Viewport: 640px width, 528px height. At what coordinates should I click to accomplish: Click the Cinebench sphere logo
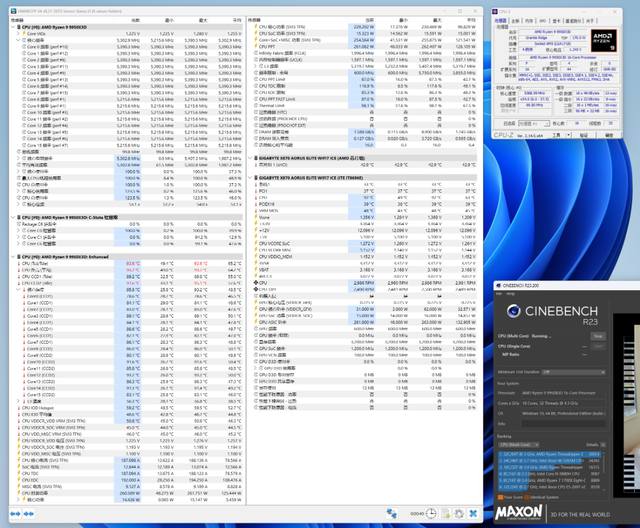tap(513, 311)
